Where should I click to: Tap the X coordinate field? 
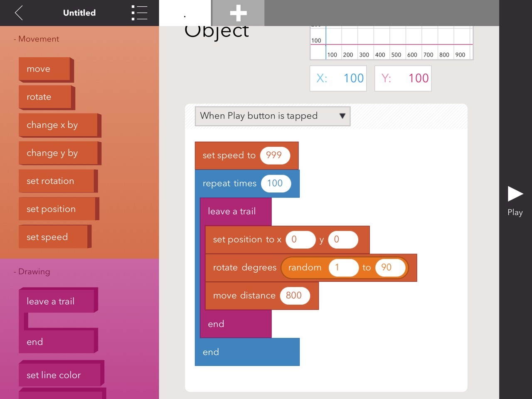pos(338,79)
